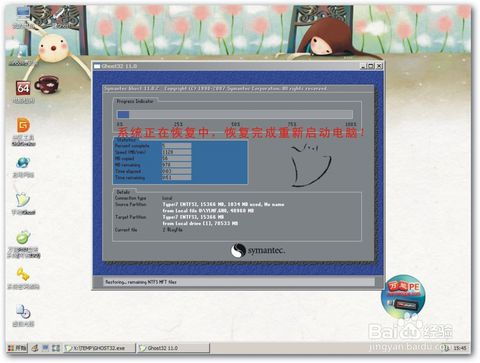Image resolution: width=480 pixels, height=363 pixels.
Task: Open the blue globe network icon
Action: (x=23, y=163)
